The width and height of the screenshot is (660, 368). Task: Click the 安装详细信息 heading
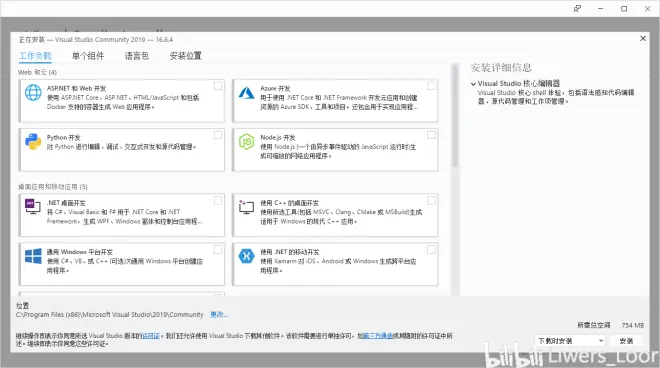tap(501, 68)
